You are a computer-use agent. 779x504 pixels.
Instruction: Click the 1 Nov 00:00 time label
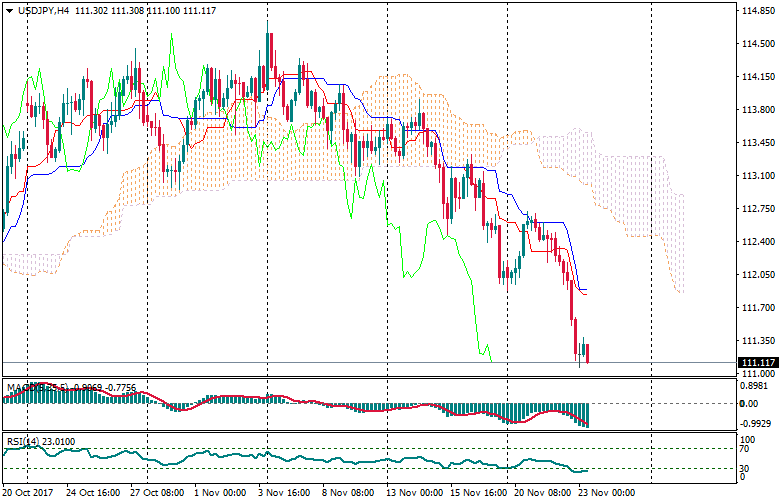click(219, 493)
